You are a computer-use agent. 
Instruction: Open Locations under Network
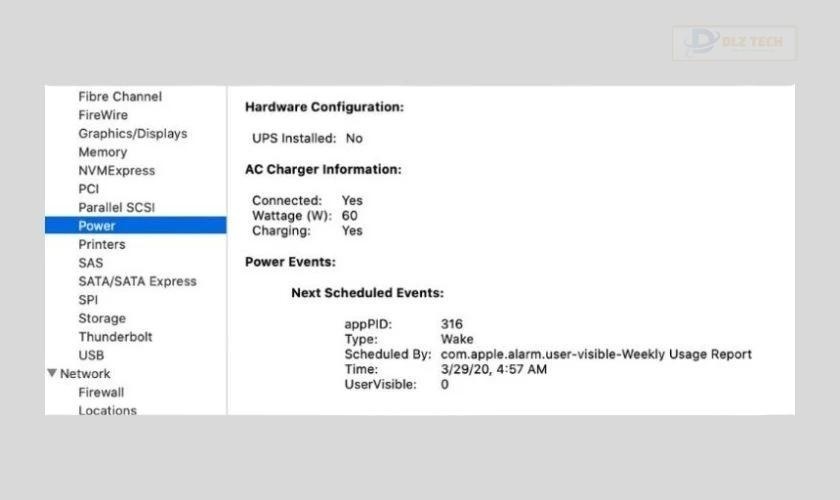pyautogui.click(x=107, y=410)
